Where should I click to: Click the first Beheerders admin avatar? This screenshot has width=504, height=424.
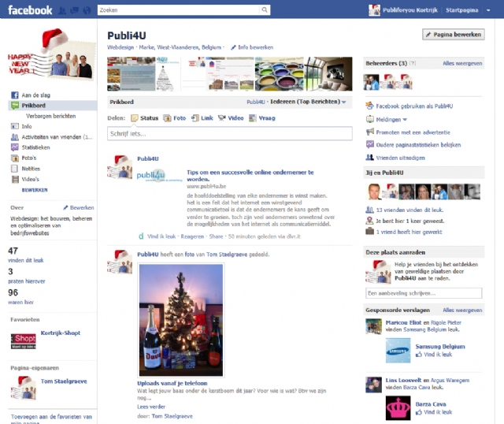pyautogui.click(x=371, y=82)
